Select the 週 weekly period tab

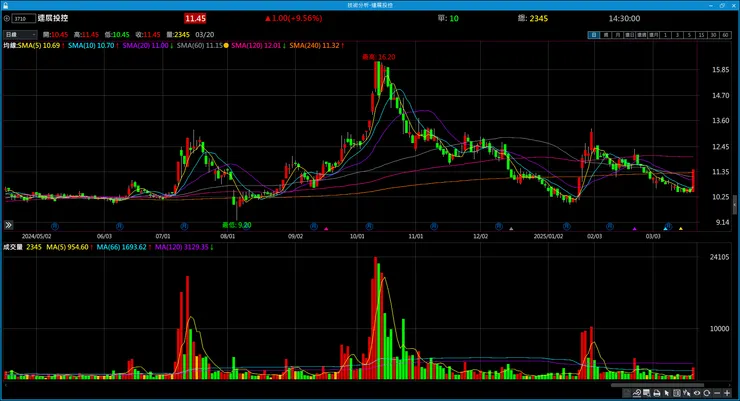606,35
